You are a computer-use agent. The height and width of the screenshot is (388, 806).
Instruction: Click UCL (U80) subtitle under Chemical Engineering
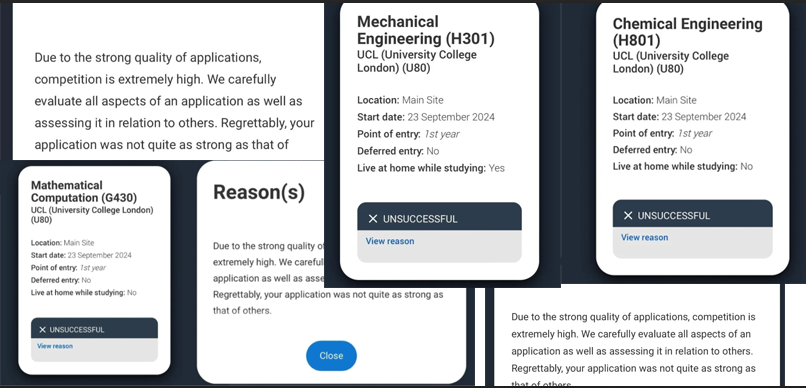(670, 62)
